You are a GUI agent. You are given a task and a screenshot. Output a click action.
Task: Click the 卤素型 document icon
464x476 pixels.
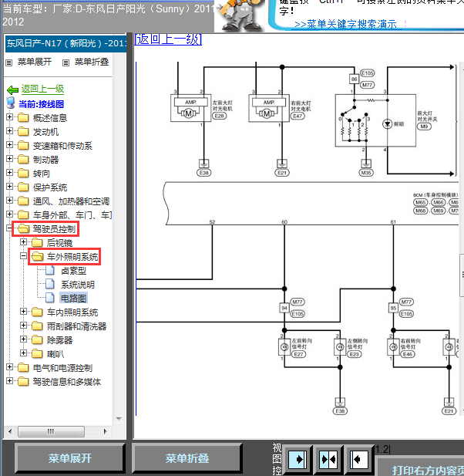tap(50, 270)
